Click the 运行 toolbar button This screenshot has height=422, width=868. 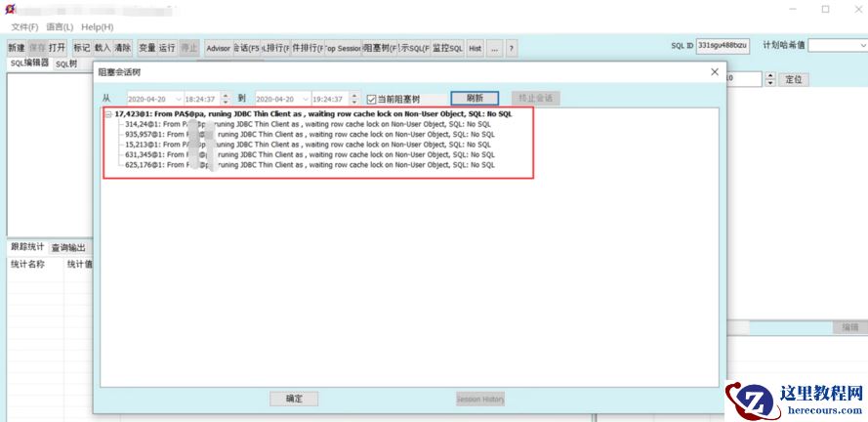pos(167,48)
